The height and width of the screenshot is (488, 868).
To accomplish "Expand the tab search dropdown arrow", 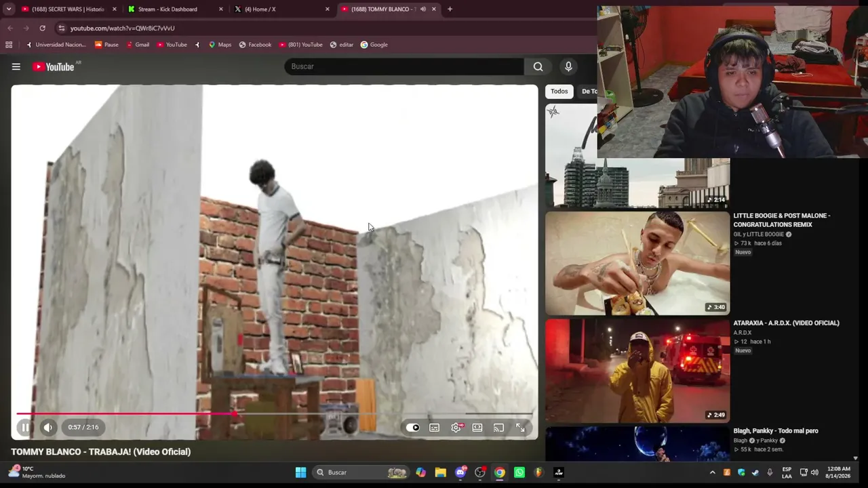I will point(9,9).
